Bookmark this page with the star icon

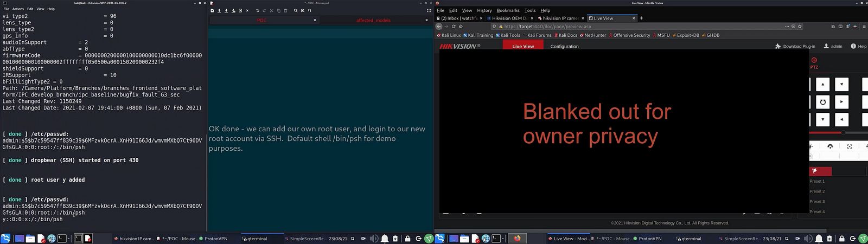(x=800, y=26)
